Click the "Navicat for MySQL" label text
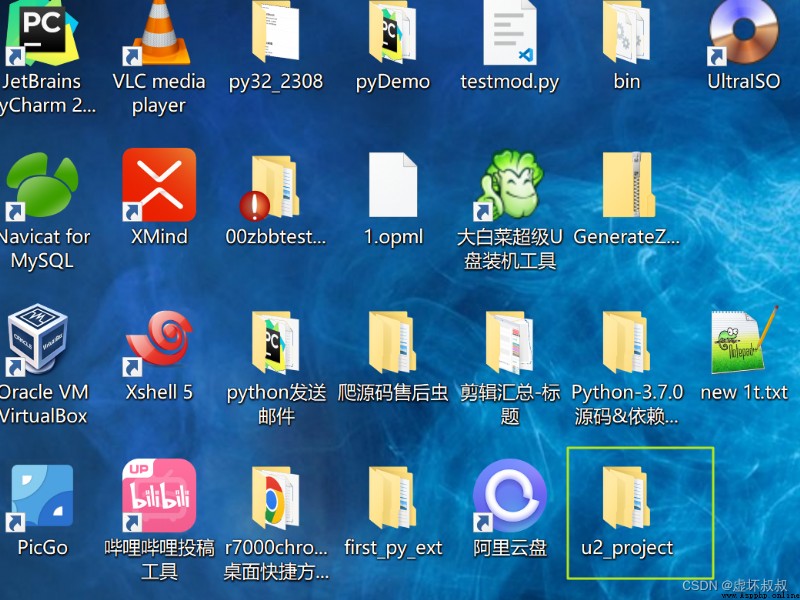This screenshot has width=800, height=600. [43, 249]
